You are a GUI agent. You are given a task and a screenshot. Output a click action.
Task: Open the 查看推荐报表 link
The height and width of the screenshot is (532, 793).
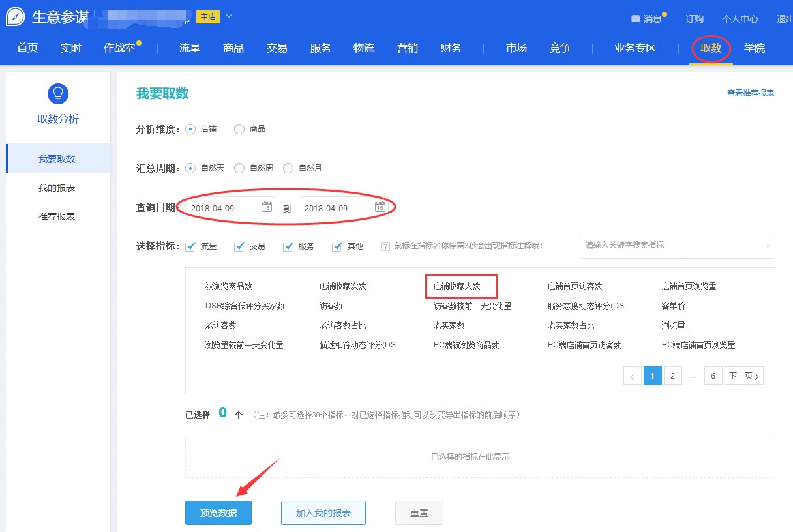(x=751, y=93)
